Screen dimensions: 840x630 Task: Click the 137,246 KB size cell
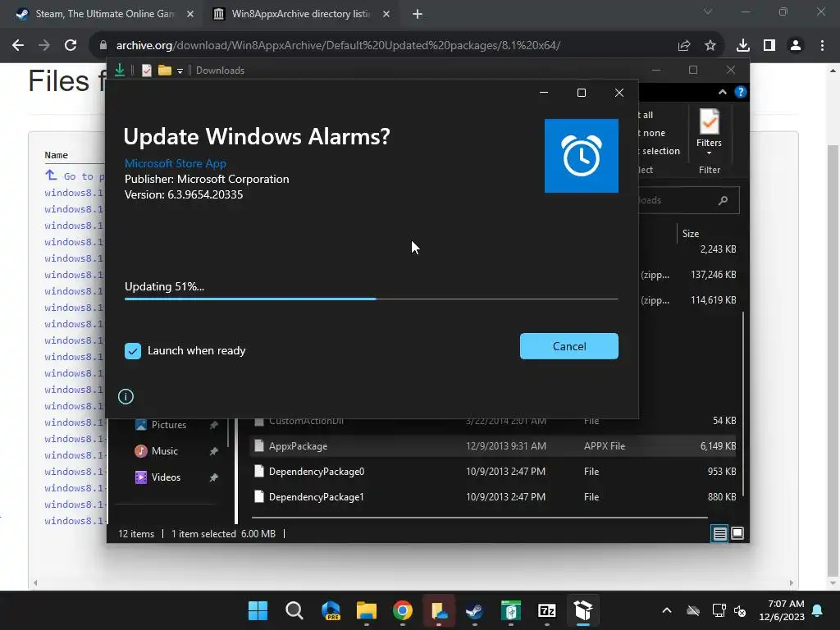[714, 275]
